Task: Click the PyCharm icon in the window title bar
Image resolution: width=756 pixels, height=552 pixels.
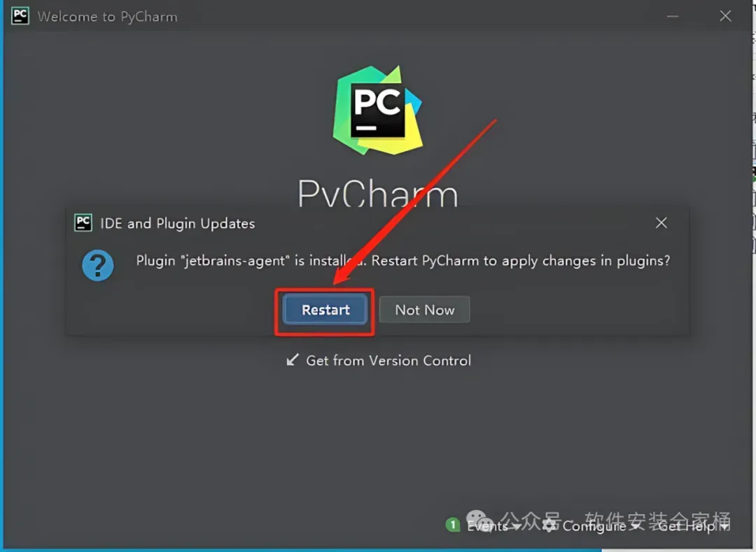Action: point(20,16)
